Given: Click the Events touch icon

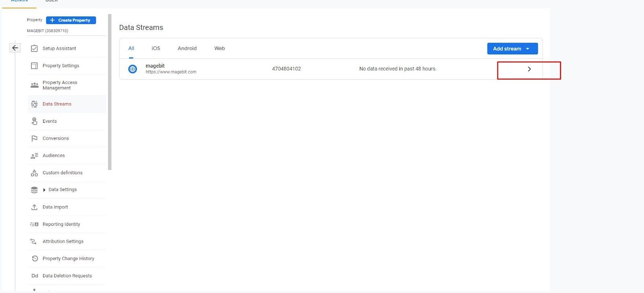Looking at the screenshot, I should coord(34,121).
